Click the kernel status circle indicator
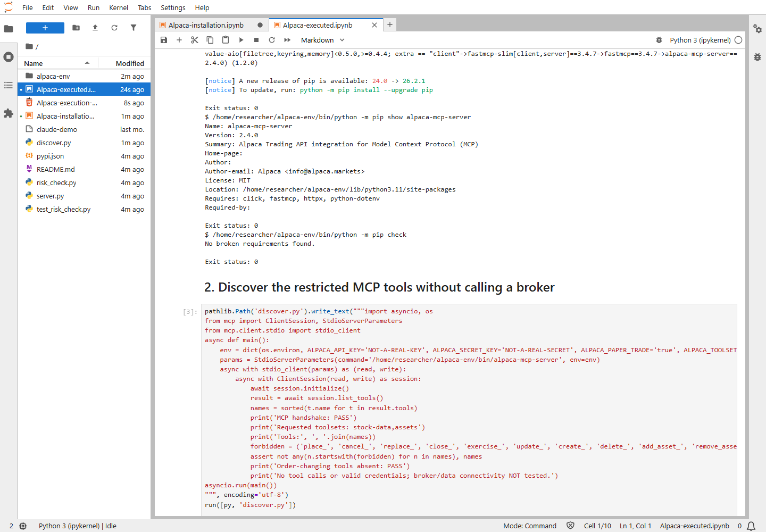766x532 pixels. click(x=738, y=40)
